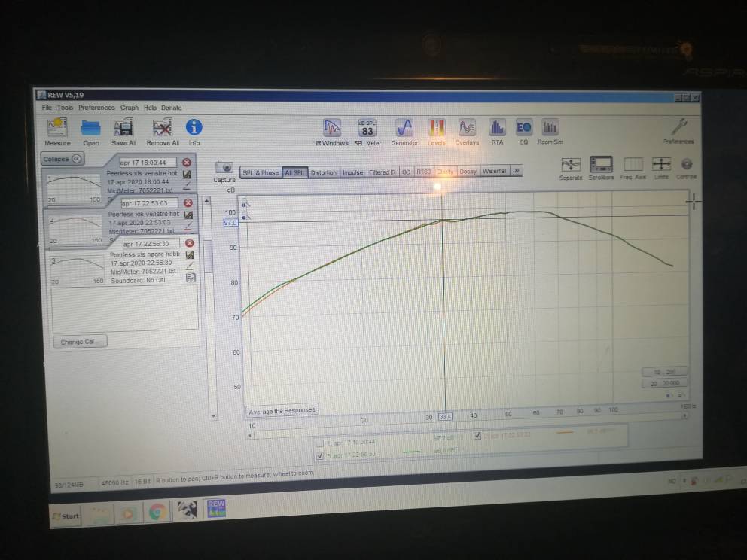Switch to the SPL & Phase tab
The height and width of the screenshot is (560, 747).
[x=261, y=172]
